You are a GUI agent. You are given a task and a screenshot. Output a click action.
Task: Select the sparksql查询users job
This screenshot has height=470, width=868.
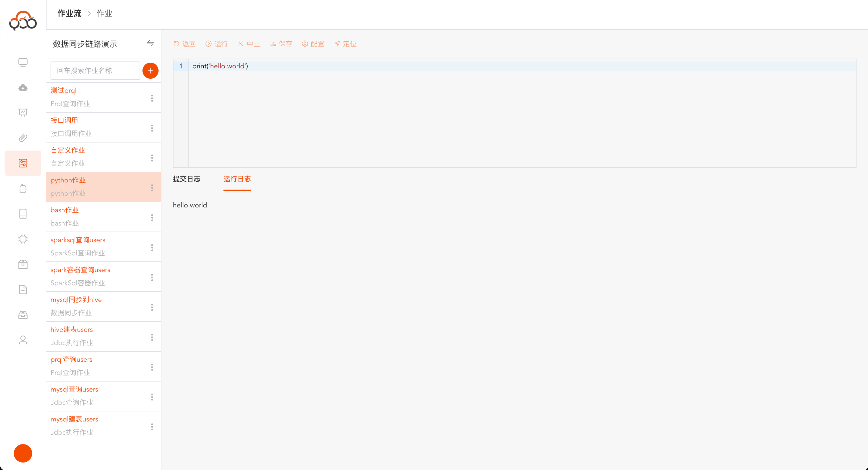78,240
